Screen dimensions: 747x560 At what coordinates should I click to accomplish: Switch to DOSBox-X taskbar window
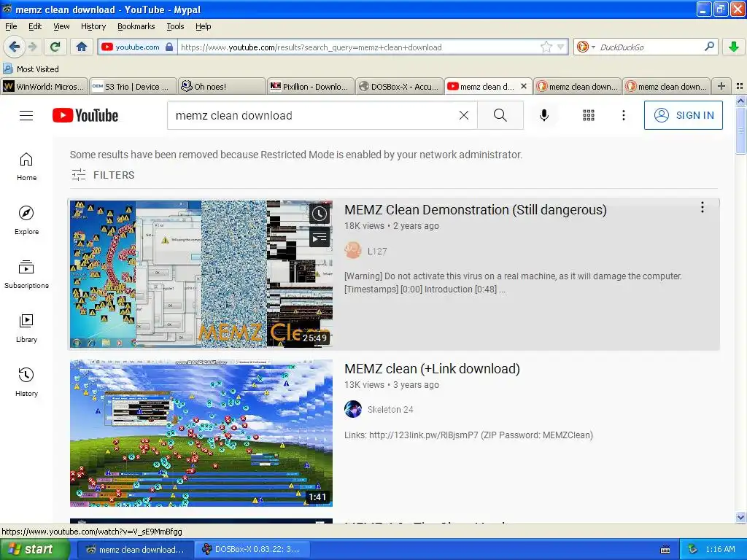pyautogui.click(x=252, y=550)
